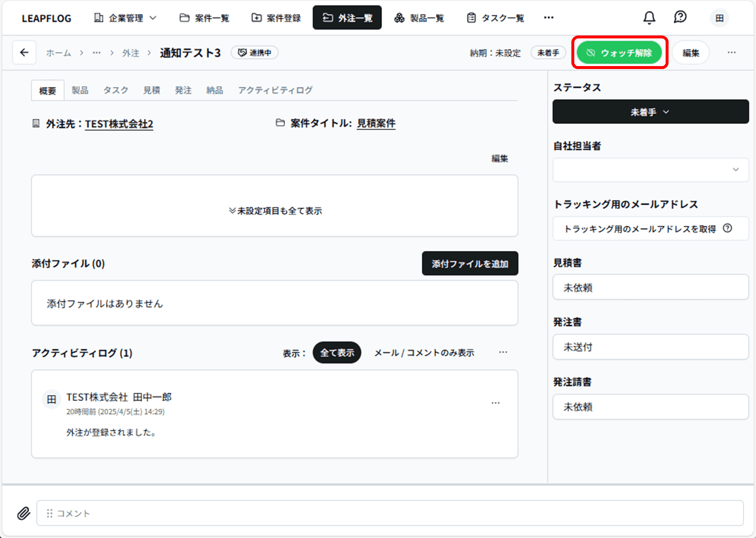The height and width of the screenshot is (538, 756).
Task: Click 添付ファイルを追加 button
Action: tap(469, 263)
